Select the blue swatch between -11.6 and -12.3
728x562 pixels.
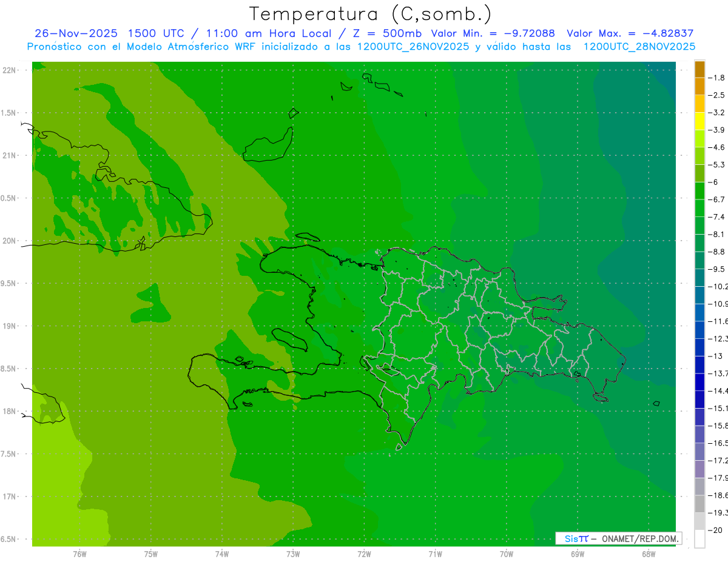700,330
